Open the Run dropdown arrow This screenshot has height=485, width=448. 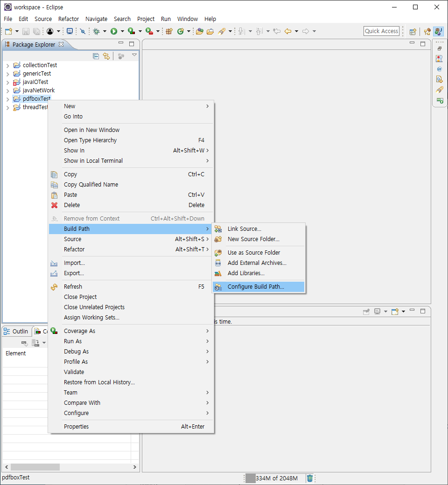click(x=122, y=31)
